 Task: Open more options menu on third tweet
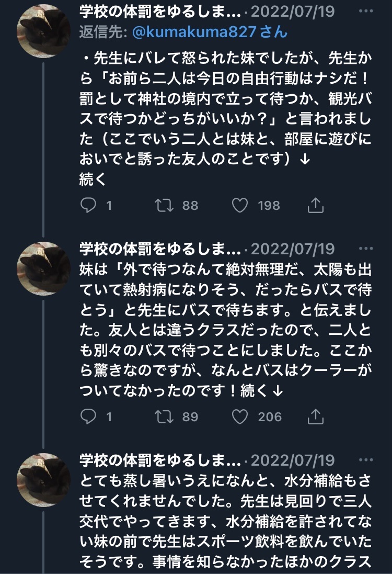366,460
